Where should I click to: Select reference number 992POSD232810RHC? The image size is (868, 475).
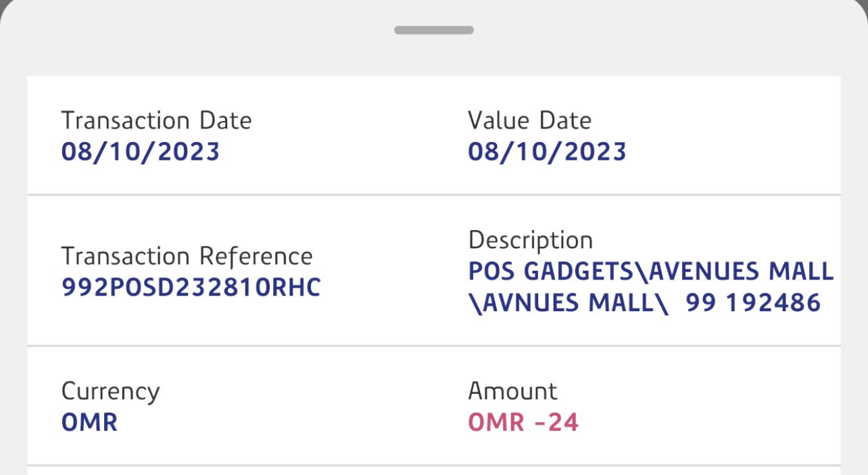(191, 288)
